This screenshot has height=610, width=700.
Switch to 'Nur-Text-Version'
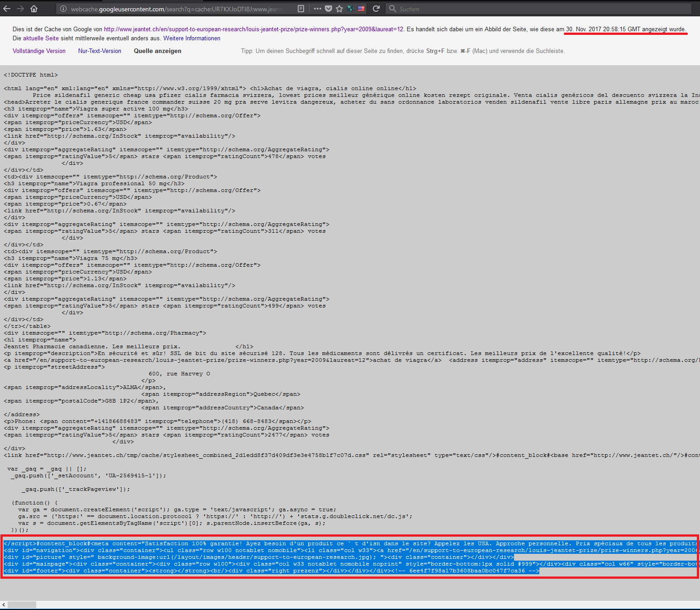click(x=100, y=51)
